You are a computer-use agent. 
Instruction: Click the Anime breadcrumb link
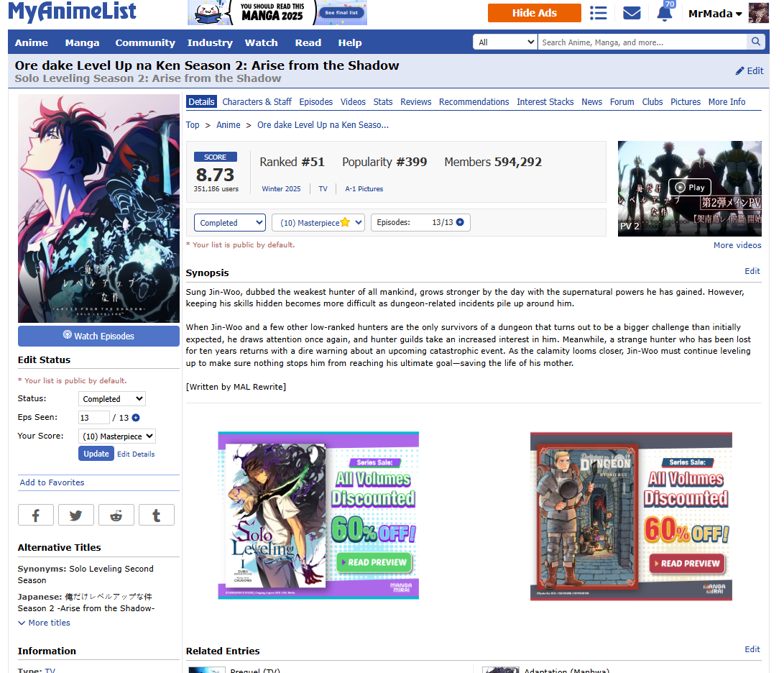click(x=229, y=124)
